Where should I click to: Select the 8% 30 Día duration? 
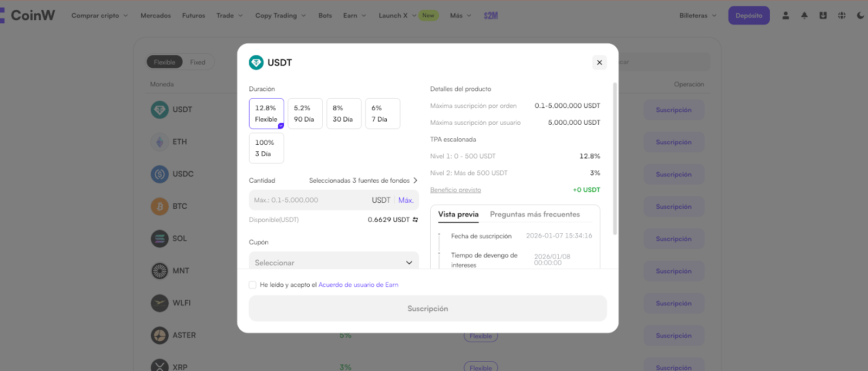[344, 113]
